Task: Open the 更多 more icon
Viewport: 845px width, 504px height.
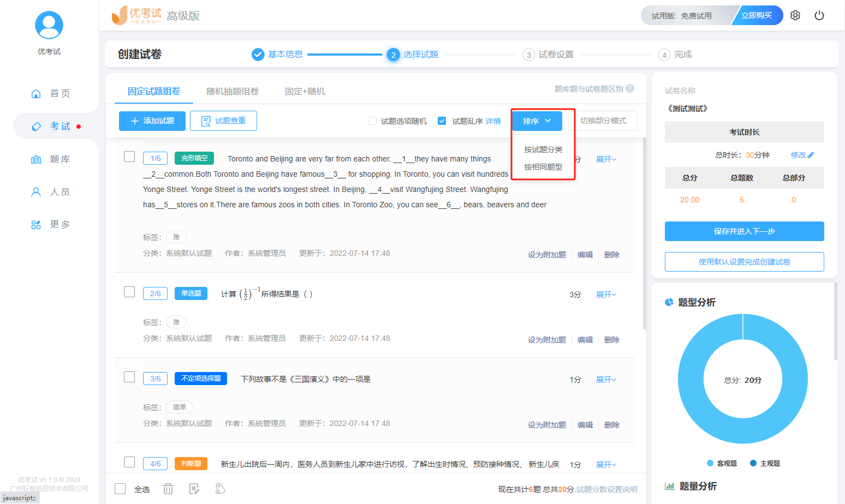Action: click(x=36, y=225)
